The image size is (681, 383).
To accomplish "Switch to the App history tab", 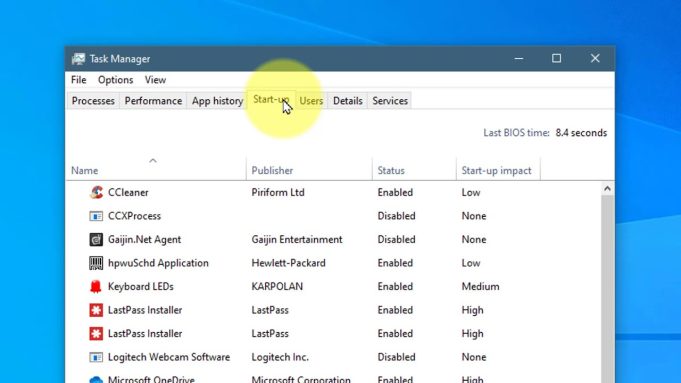I will 217,101.
